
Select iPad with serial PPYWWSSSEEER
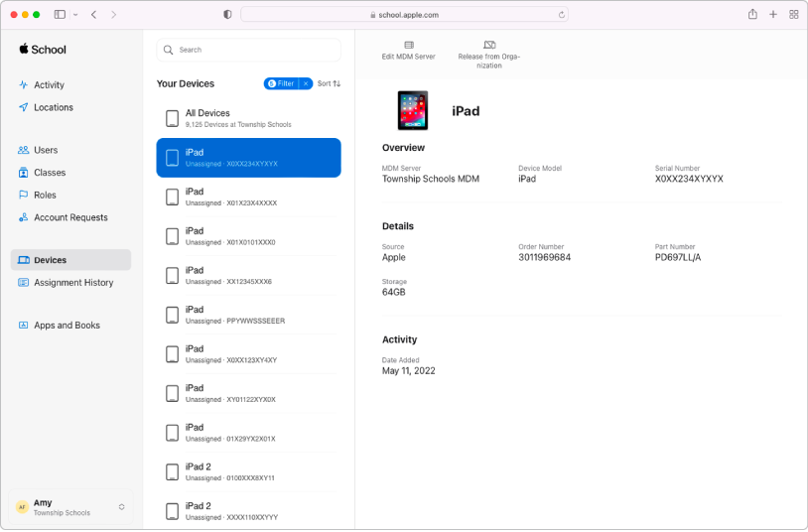(248, 315)
